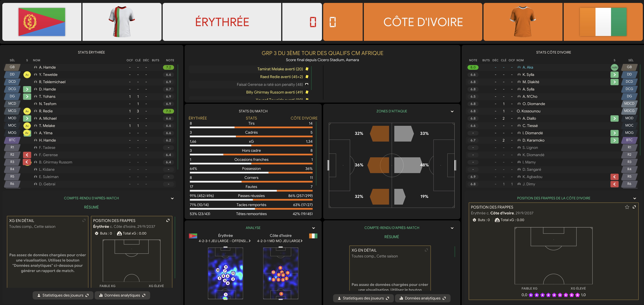Click red substitution icon for J. Dimy
Viewport: 644px width, 305px height.
[614, 184]
